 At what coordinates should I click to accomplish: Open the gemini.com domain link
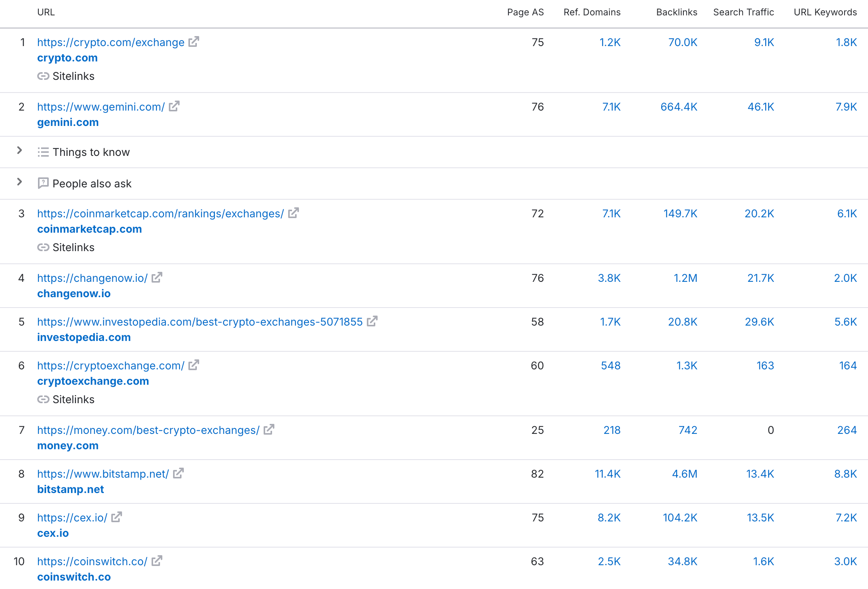[68, 122]
